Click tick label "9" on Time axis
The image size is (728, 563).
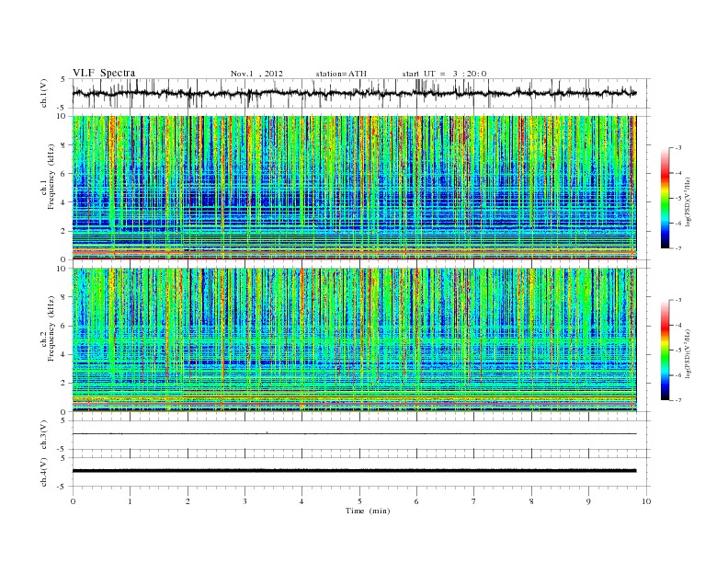click(588, 501)
